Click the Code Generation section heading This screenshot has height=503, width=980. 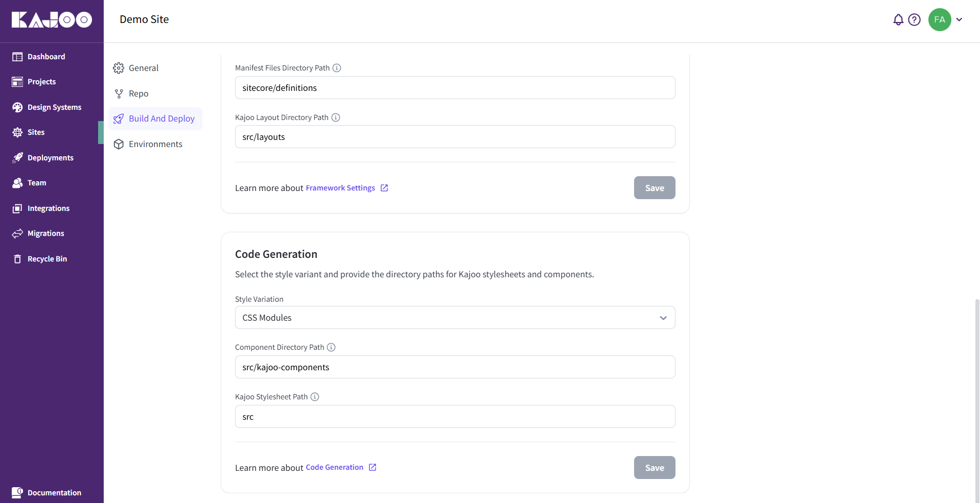tap(276, 254)
